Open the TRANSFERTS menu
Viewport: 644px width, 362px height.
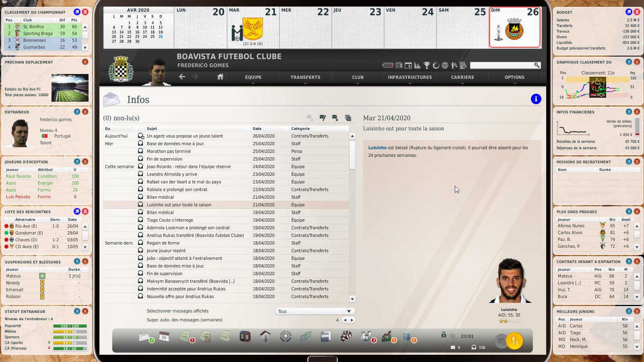305,77
